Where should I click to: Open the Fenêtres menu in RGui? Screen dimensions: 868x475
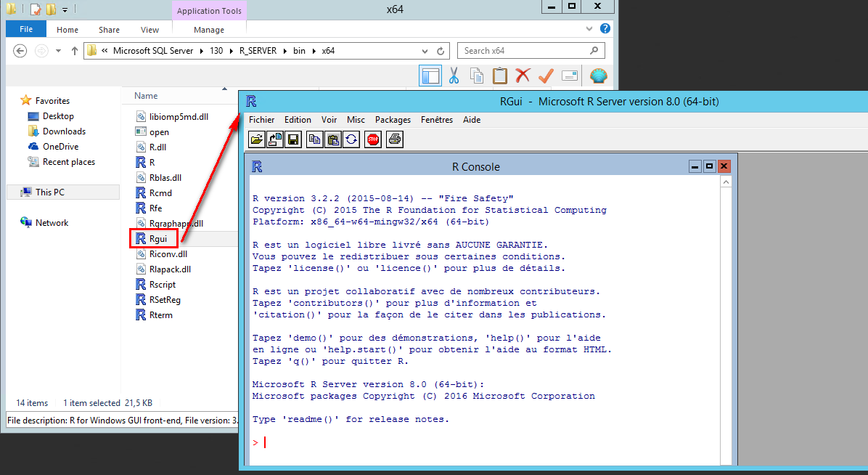(437, 120)
